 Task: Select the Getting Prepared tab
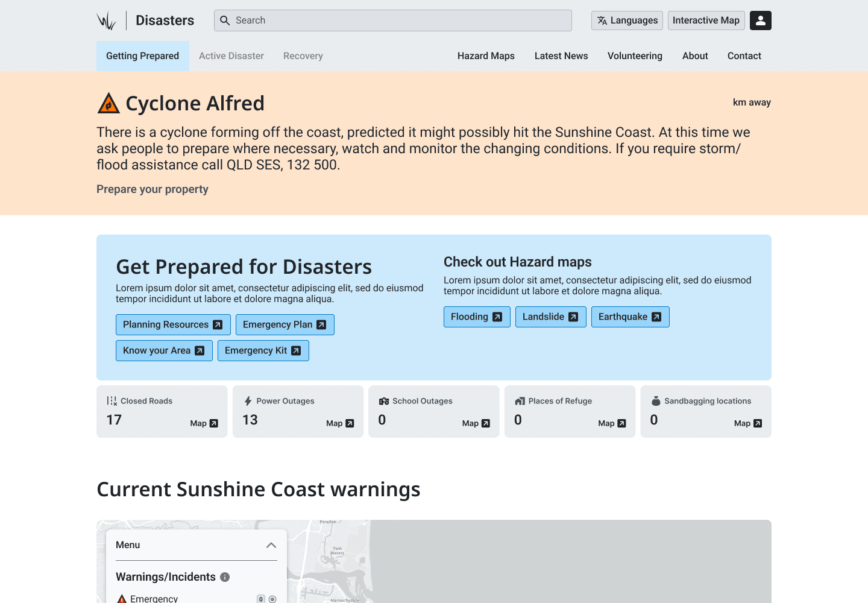(143, 56)
